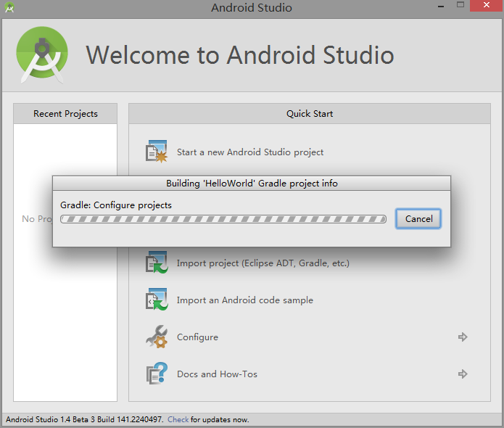This screenshot has height=428, width=504.
Task: Expand the Configure submenu arrow
Action: point(463,337)
